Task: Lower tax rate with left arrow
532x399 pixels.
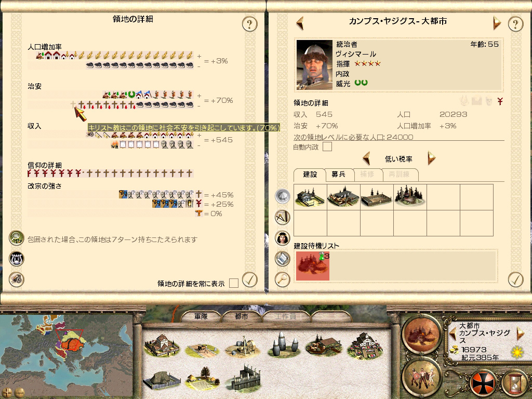Action: point(366,158)
